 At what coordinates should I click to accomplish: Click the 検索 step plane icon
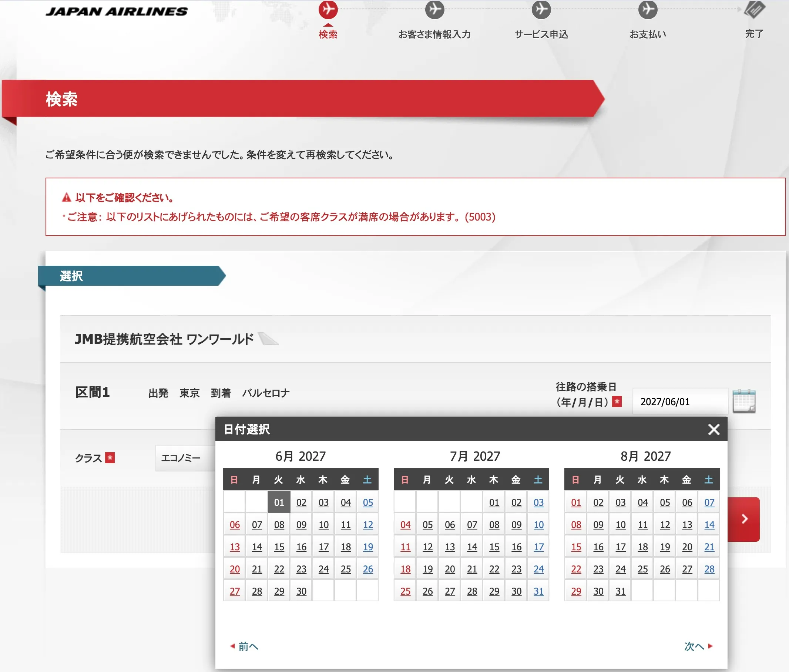click(328, 9)
